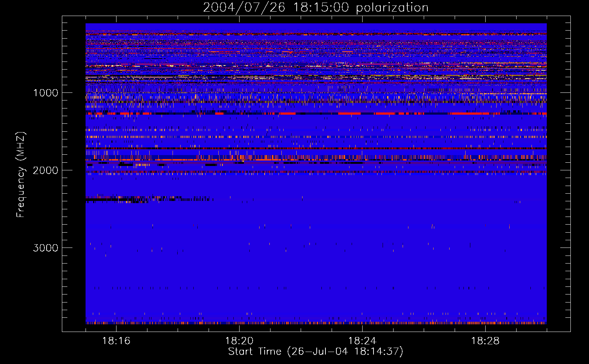Click the 'Start Time (26-Jul-04 18:14:37)' label

click(x=316, y=352)
